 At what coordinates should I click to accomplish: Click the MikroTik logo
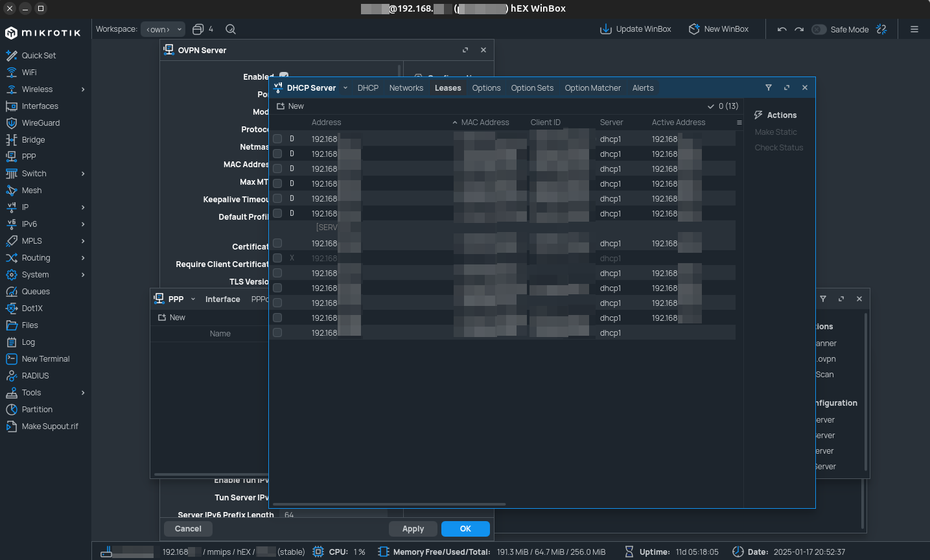(43, 32)
